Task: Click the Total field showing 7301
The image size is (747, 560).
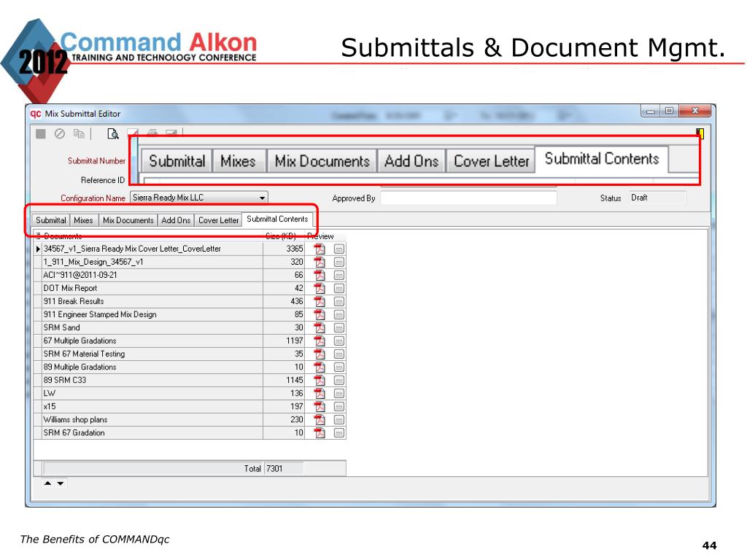Action: coord(284,469)
